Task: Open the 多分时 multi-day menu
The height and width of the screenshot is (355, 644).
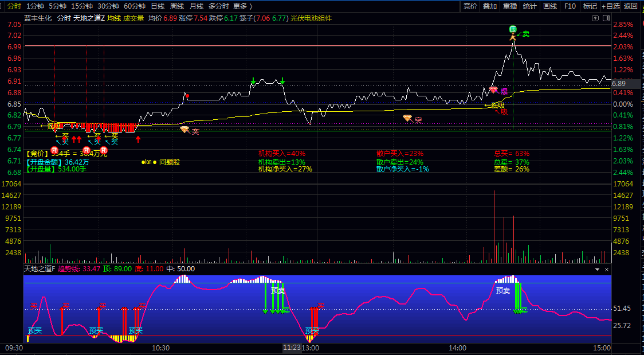Action: point(219,6)
